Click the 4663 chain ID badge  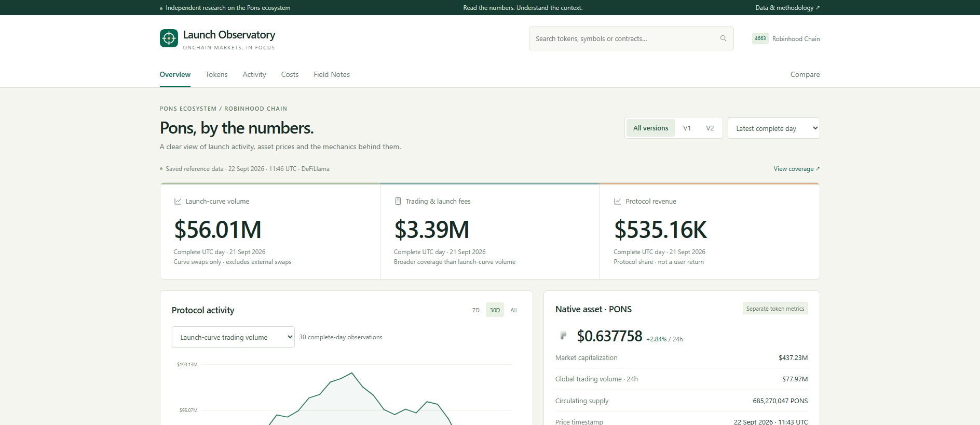(x=760, y=38)
